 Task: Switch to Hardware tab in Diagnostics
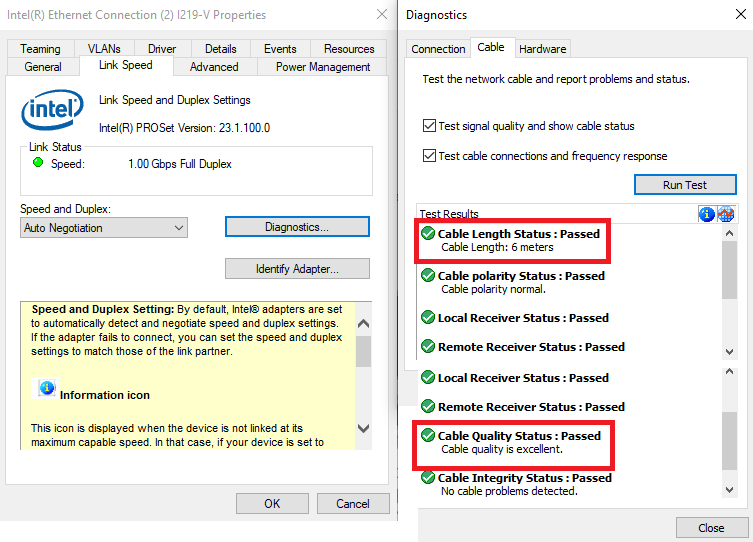pyautogui.click(x=543, y=49)
